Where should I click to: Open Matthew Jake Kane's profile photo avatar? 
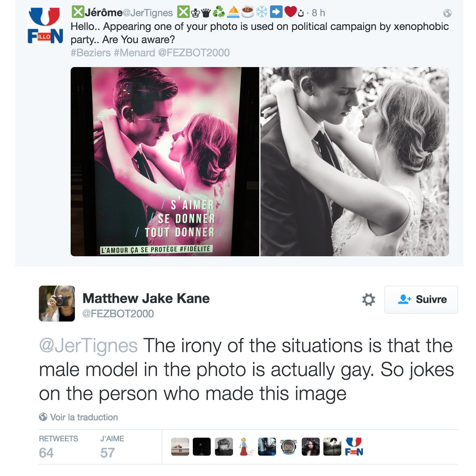point(57,303)
